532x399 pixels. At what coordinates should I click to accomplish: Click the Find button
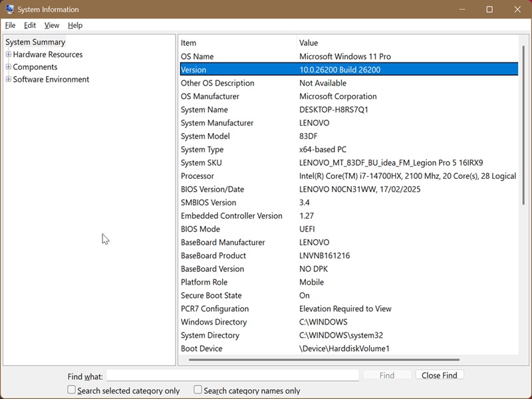387,375
